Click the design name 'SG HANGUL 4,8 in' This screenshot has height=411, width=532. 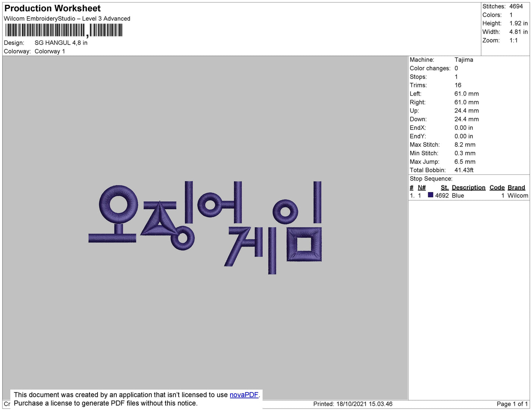point(61,43)
